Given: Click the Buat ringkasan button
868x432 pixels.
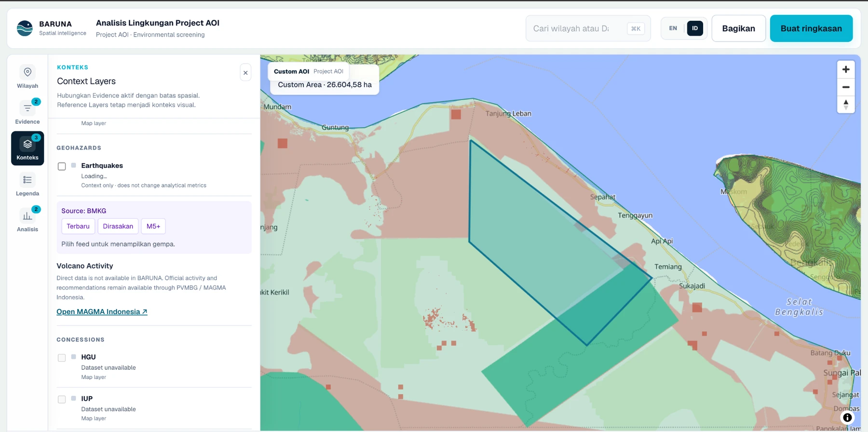Looking at the screenshot, I should (812, 28).
